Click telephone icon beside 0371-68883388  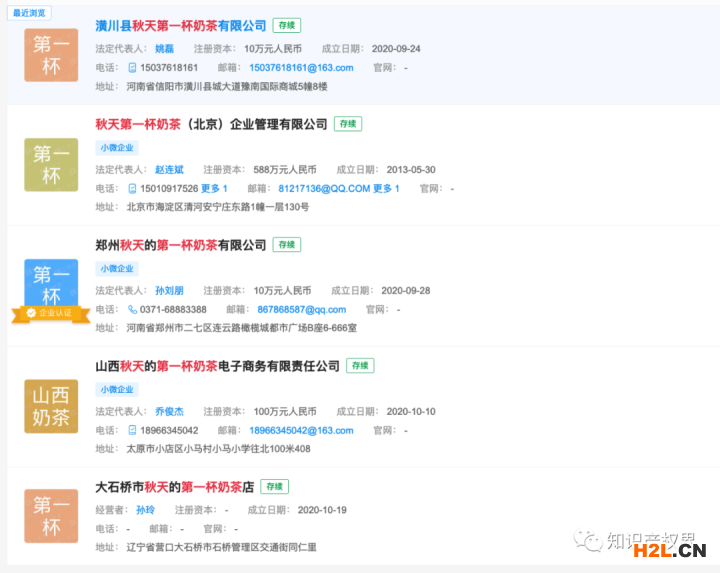[x=132, y=310]
